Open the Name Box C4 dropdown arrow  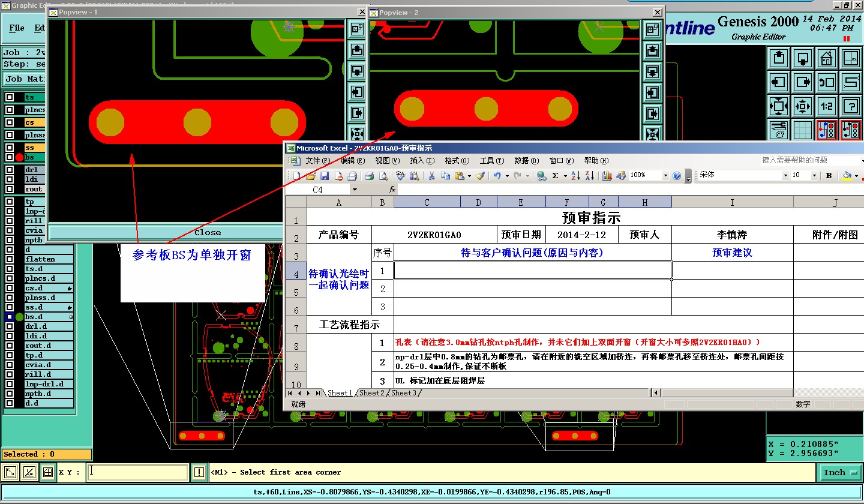pyautogui.click(x=355, y=190)
